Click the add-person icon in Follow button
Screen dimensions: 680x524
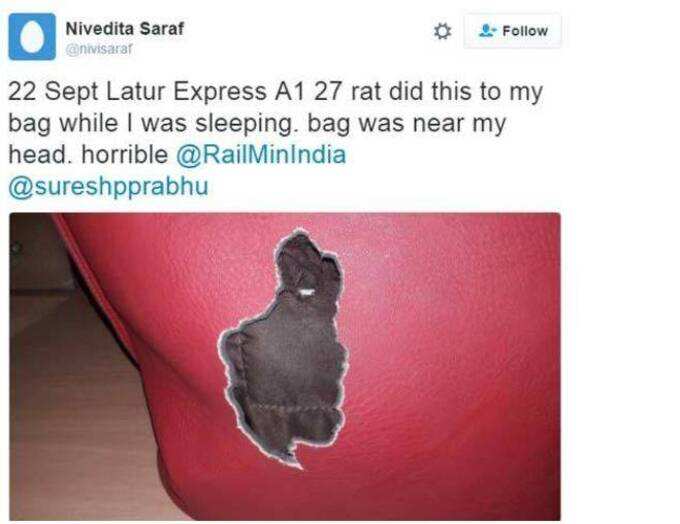pos(487,31)
